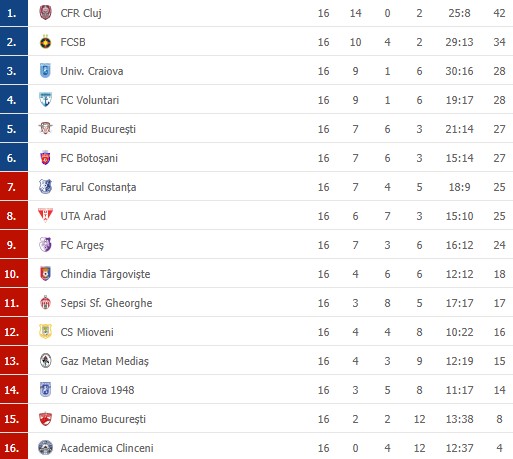Click the FC Argeș team name
This screenshot has height=459, width=513.
(x=82, y=245)
